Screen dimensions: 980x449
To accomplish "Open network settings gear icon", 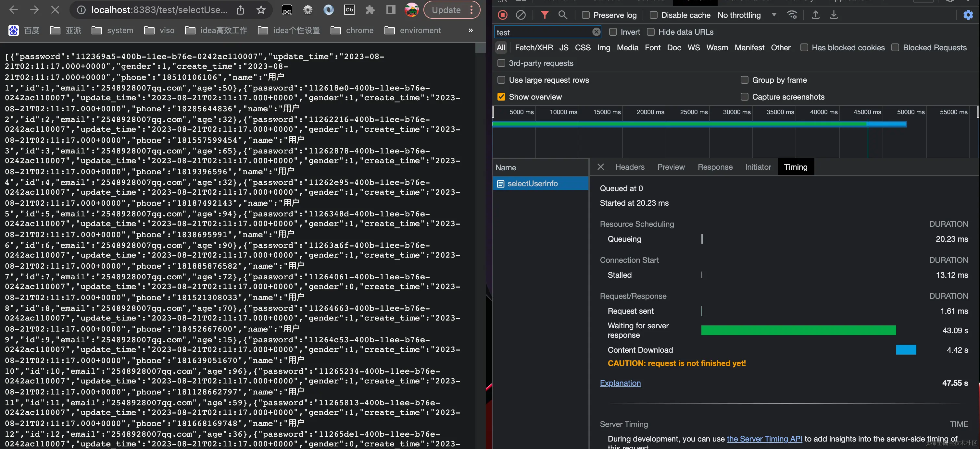I will pyautogui.click(x=968, y=15).
